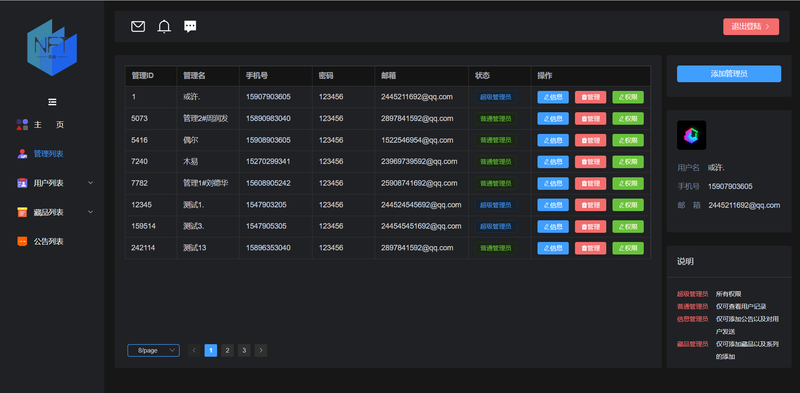Click the 退出登陆 logout button

coord(751,27)
